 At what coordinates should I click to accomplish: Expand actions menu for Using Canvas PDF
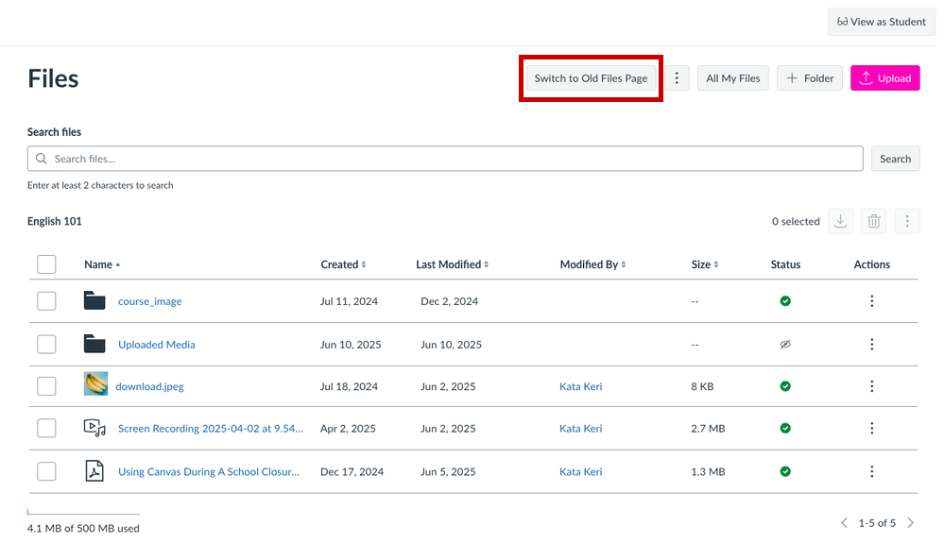[x=871, y=471]
